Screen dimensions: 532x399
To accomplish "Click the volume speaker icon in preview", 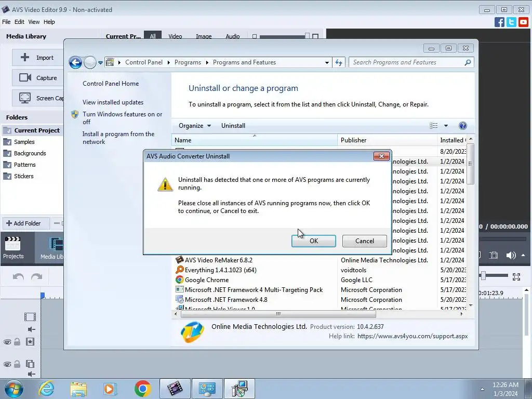I will tap(511, 255).
